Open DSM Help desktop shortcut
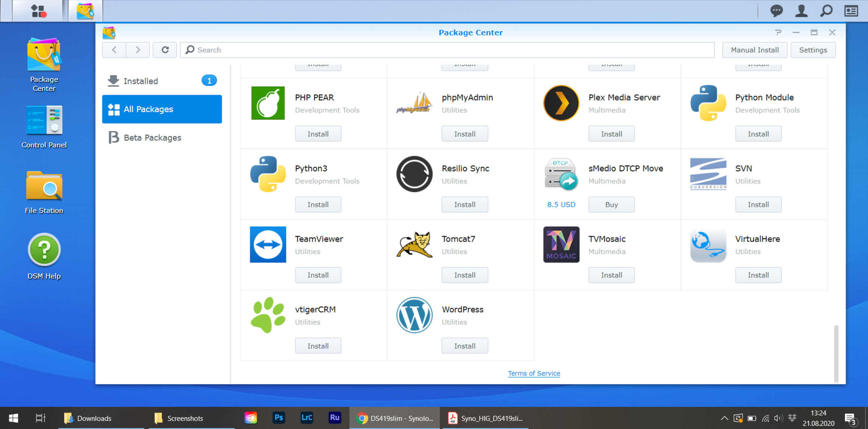Image resolution: width=868 pixels, height=429 pixels. (44, 256)
